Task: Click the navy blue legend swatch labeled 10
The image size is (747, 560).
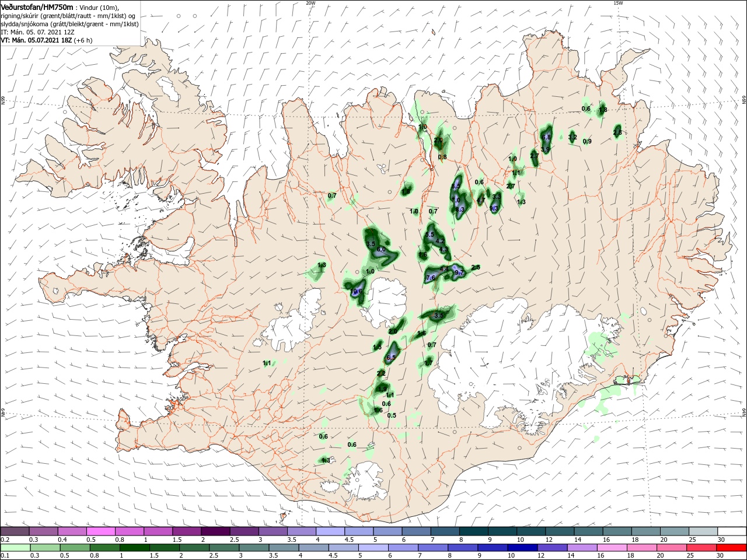Action: [521, 548]
